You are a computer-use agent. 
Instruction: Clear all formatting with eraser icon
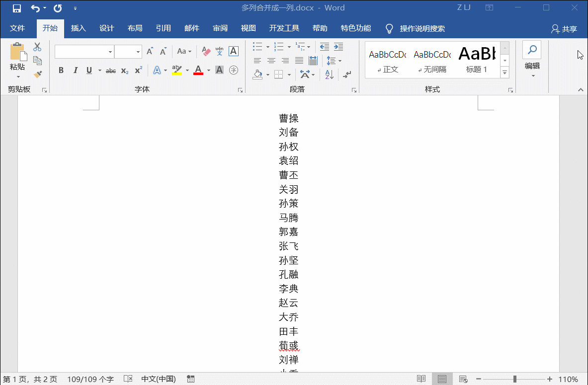click(206, 51)
